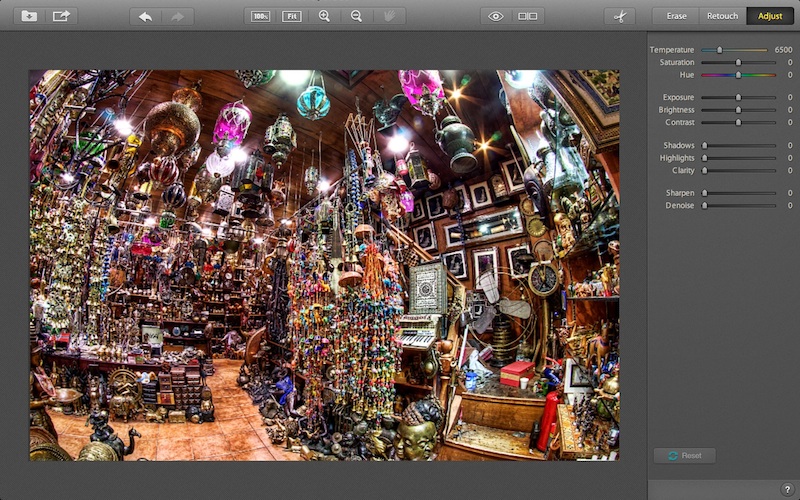Fit image to window
Image resolution: width=800 pixels, height=500 pixels.
tap(292, 16)
